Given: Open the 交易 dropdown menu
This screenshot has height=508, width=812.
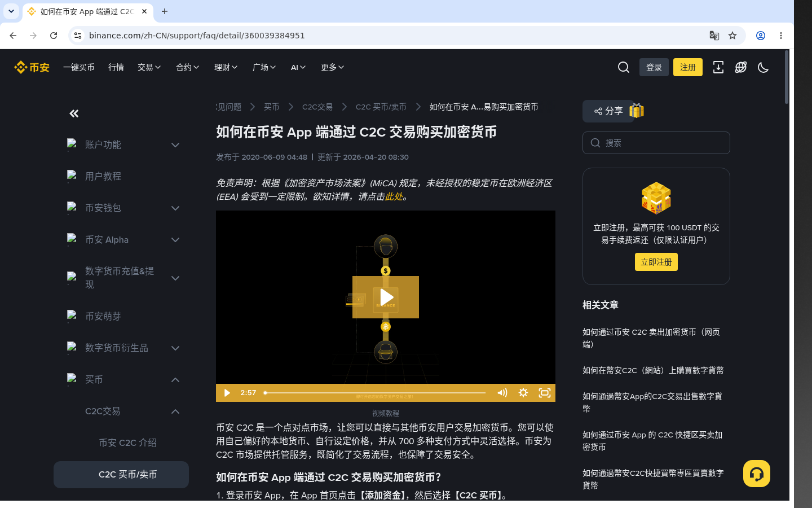Looking at the screenshot, I should (149, 67).
